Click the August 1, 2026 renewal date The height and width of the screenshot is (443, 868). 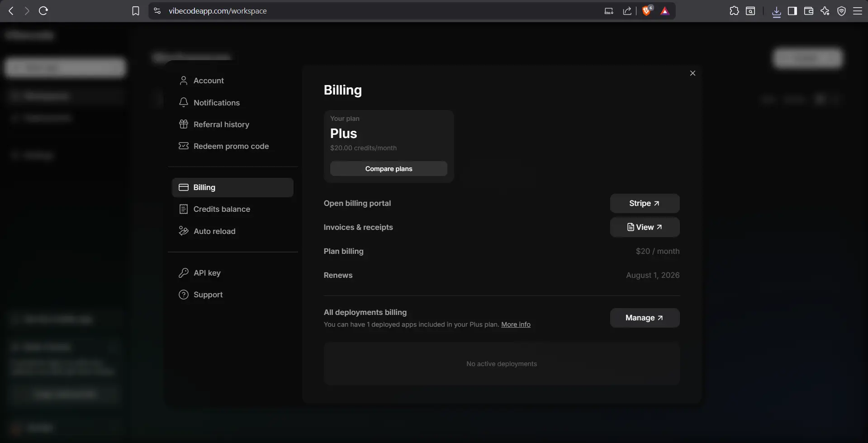(x=653, y=275)
